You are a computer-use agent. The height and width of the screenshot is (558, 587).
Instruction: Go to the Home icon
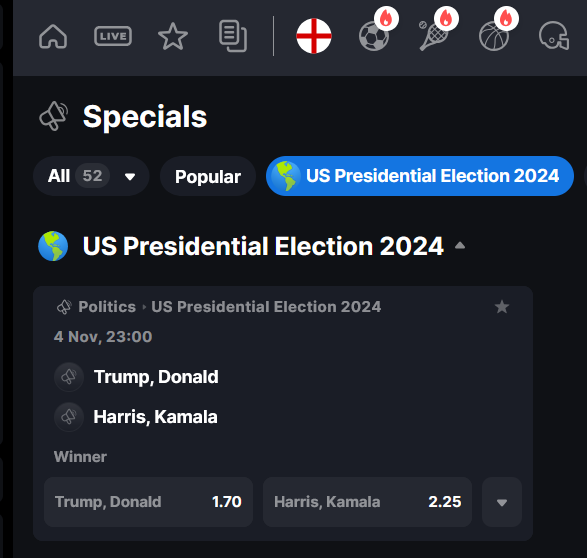pyautogui.click(x=53, y=36)
